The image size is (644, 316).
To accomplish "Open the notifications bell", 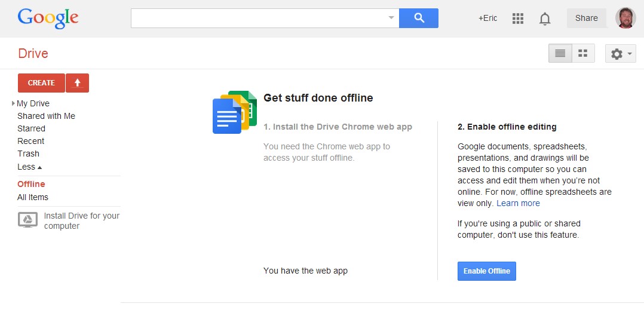I will 545,19.
